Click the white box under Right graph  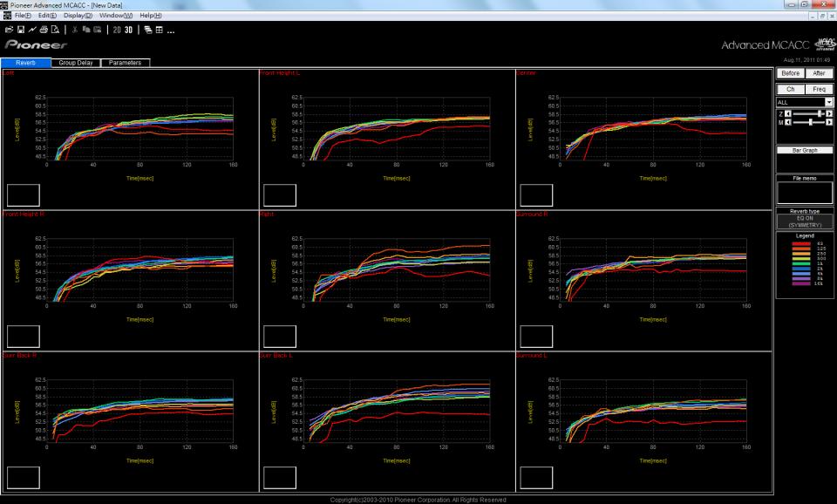280,337
